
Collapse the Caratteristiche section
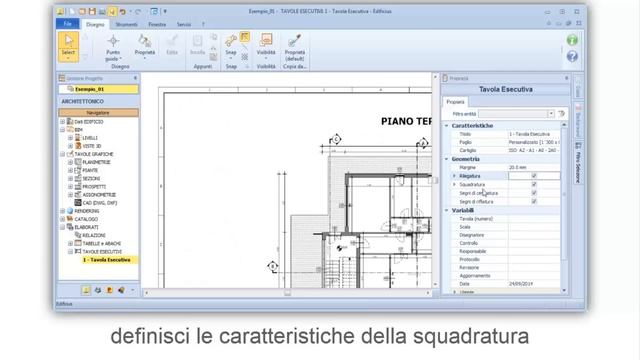coord(447,126)
